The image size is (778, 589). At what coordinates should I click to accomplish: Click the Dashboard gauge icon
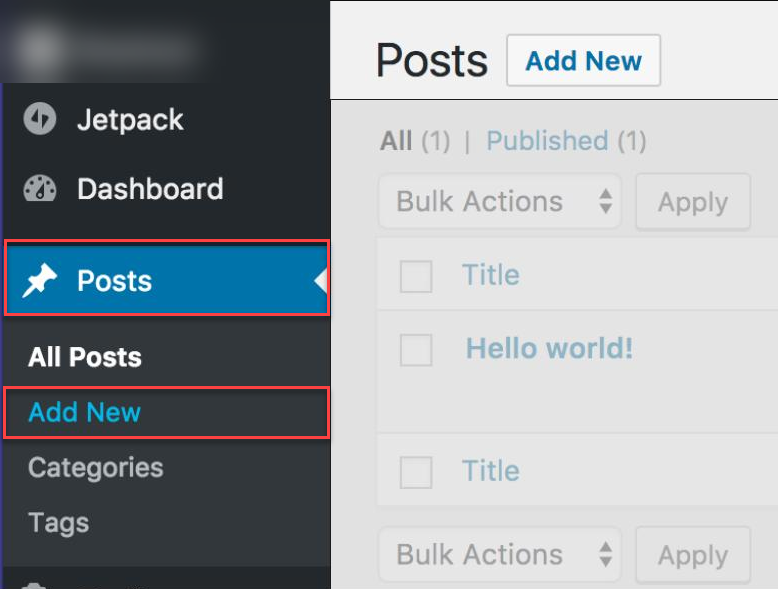click(40, 189)
